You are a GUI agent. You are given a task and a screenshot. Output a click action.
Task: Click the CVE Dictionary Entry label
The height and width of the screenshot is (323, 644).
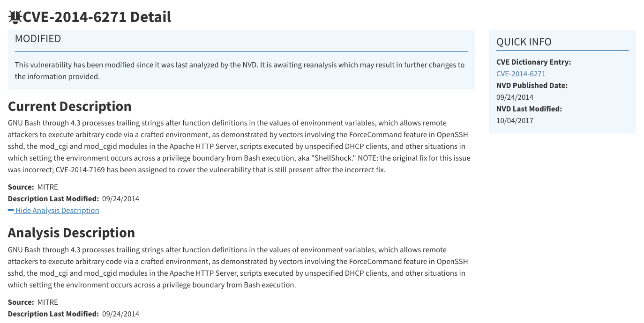pos(533,62)
